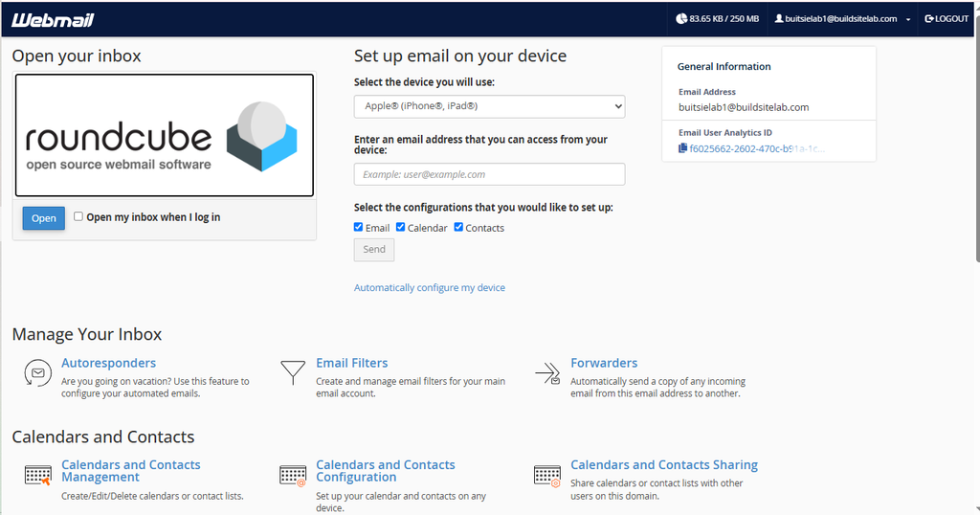The image size is (980, 515).
Task: Open Calendars and Contacts Configuration link
Action: coord(385,471)
